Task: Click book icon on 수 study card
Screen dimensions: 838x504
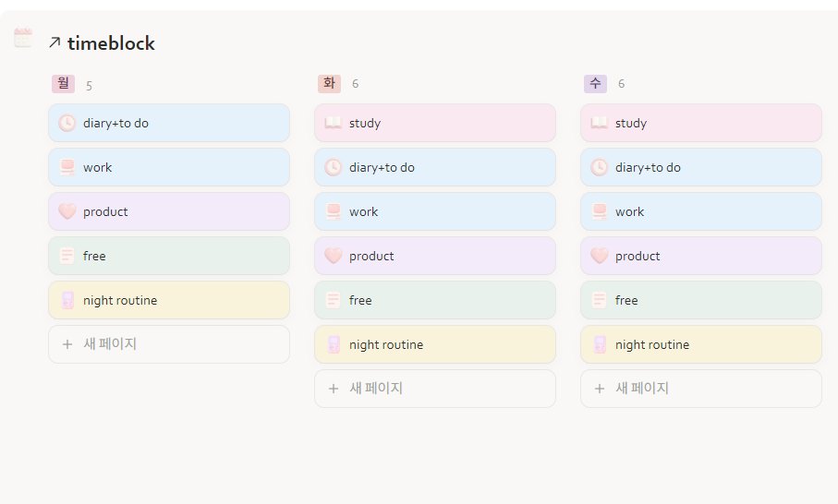Action: (x=599, y=123)
